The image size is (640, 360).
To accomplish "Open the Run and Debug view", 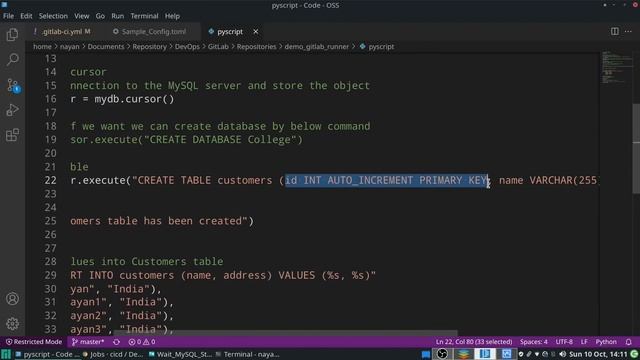I will (12, 110).
